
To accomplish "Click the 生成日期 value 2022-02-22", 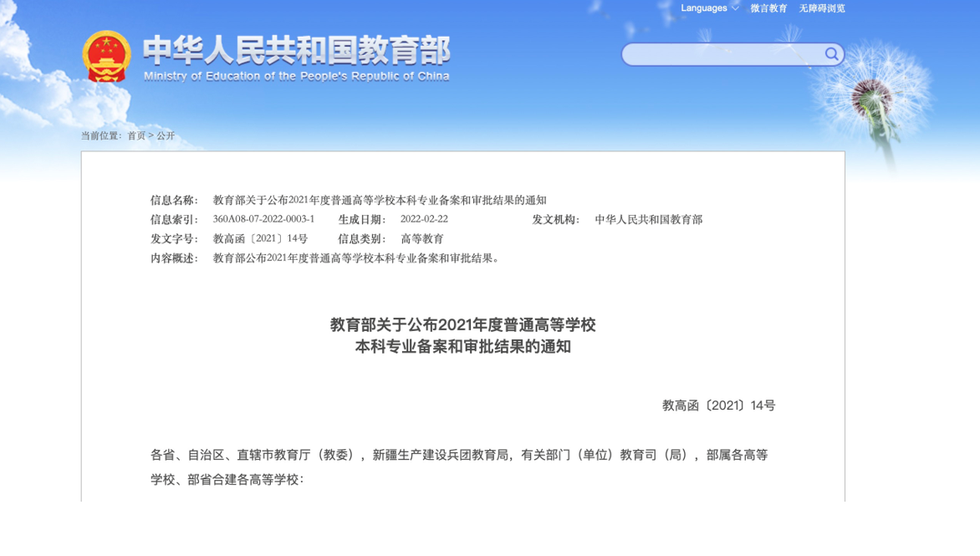I will pyautogui.click(x=424, y=219).
